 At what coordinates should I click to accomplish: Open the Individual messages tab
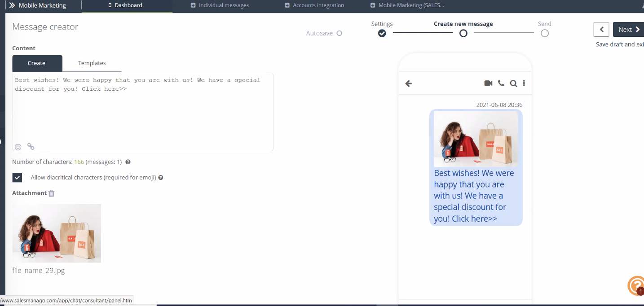point(220,5)
